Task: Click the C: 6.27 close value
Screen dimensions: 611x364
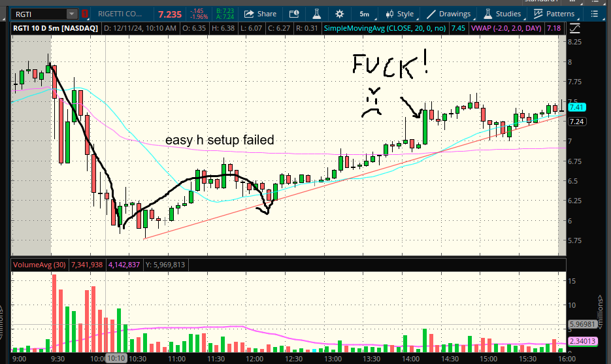Action: [278, 28]
